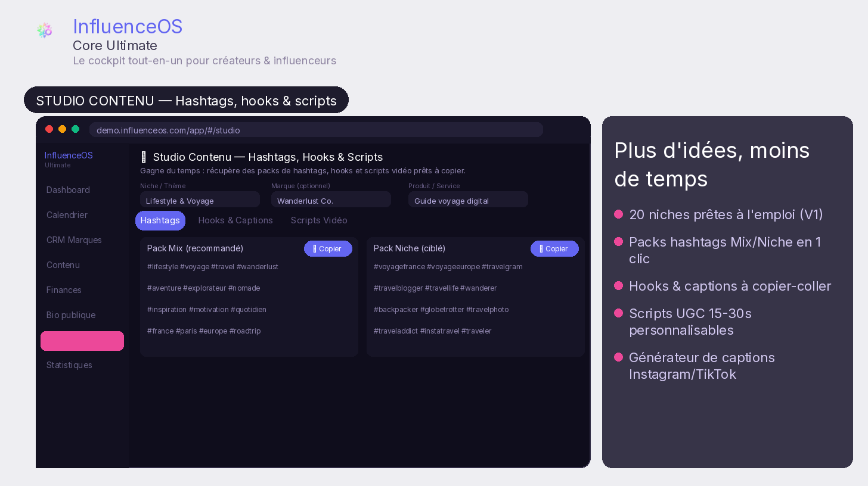Open the Contenu sidebar item

[x=63, y=265]
